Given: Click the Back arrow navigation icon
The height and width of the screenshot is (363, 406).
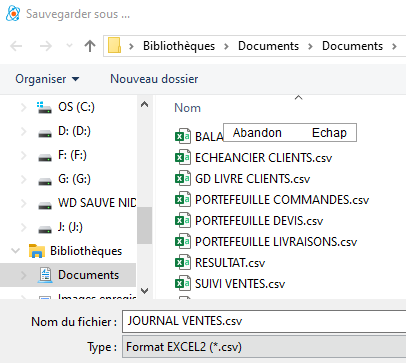Looking at the screenshot, I should tap(16, 46).
